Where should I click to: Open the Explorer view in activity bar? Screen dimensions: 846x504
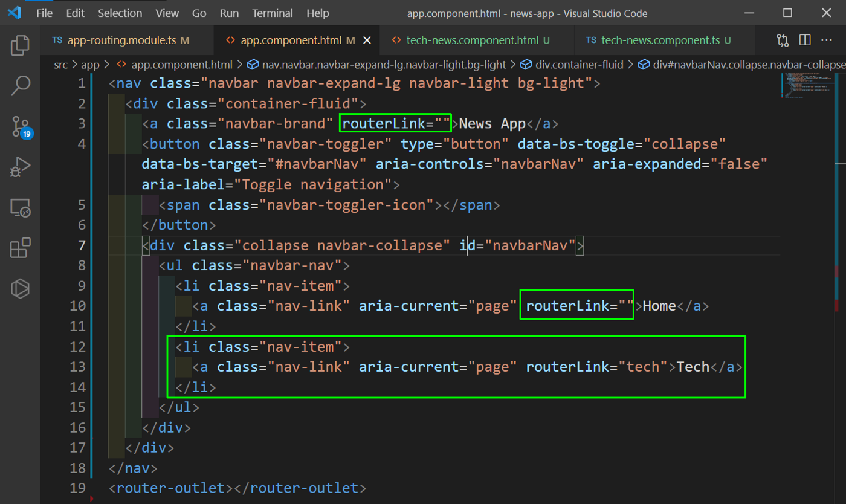point(20,45)
